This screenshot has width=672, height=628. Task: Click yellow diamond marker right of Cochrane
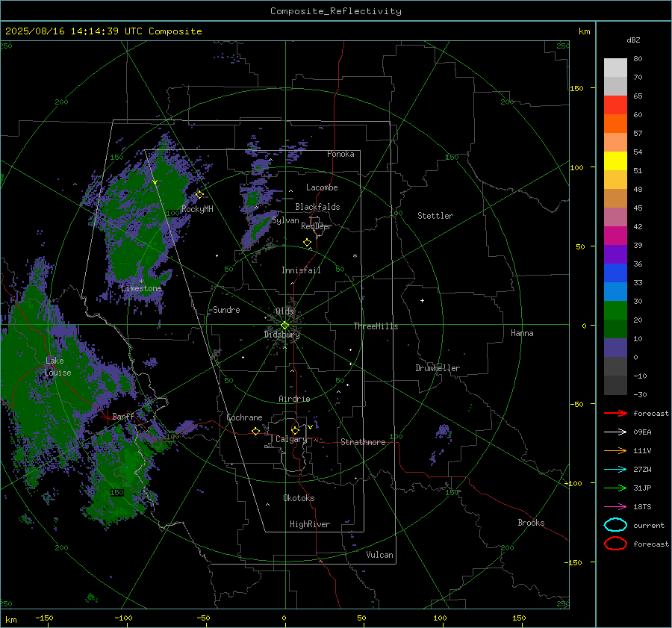click(256, 431)
